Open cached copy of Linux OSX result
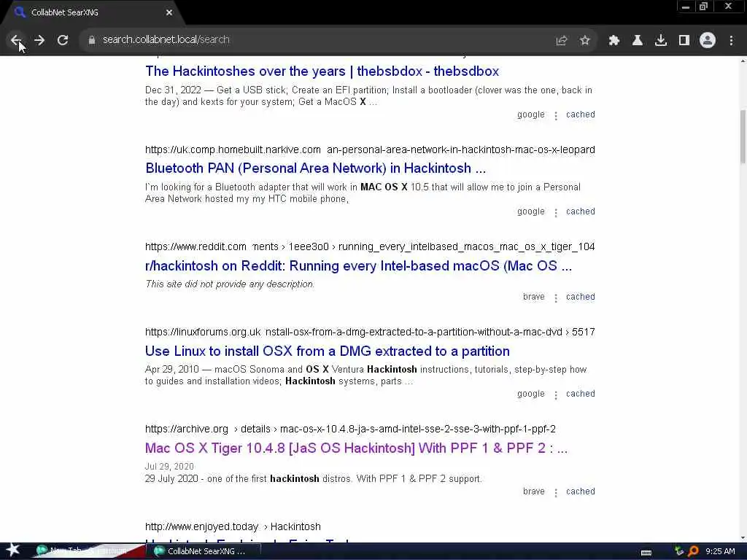Screen dimensions: 747x560 click(580, 394)
